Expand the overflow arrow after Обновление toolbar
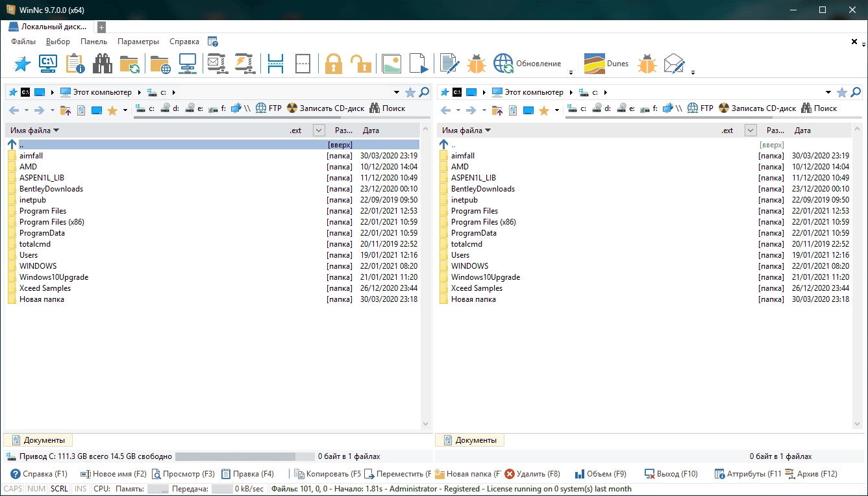Image resolution: width=868 pixels, height=496 pixels. [571, 71]
